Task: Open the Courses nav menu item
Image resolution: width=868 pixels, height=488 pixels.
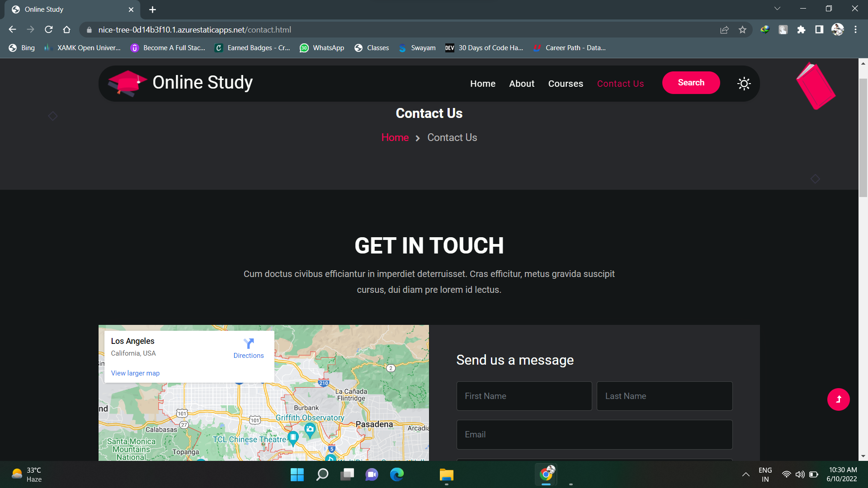Action: click(566, 84)
